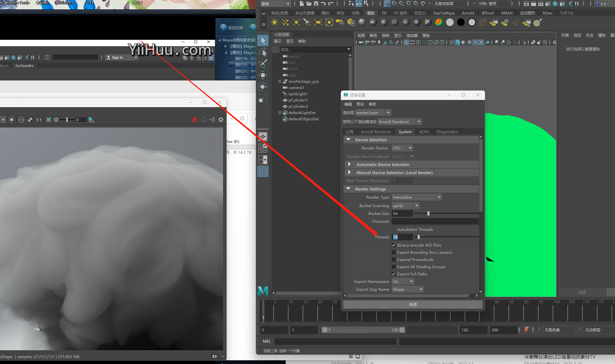The height and width of the screenshot is (364, 615).
Task: Open the Arnold shelf tab
Action: click(x=468, y=13)
